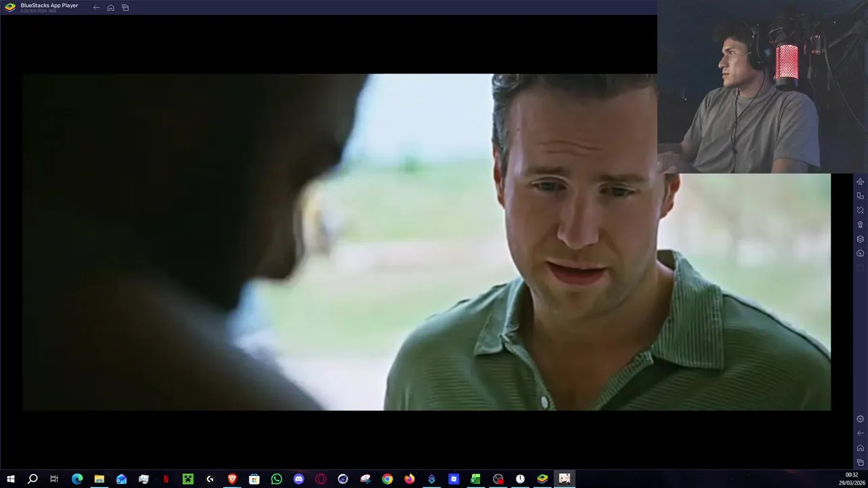This screenshot has width=868, height=488.
Task: Launch Brave browser from taskbar
Action: click(x=232, y=479)
